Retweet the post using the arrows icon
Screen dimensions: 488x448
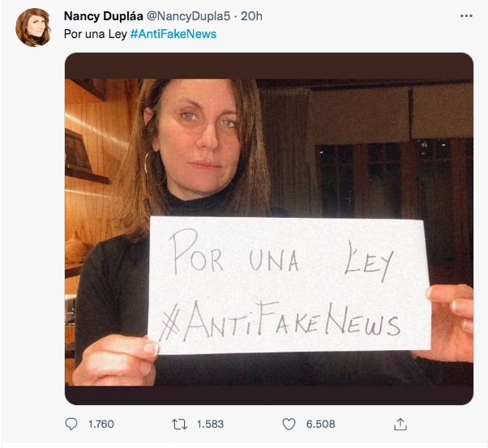pyautogui.click(x=180, y=424)
